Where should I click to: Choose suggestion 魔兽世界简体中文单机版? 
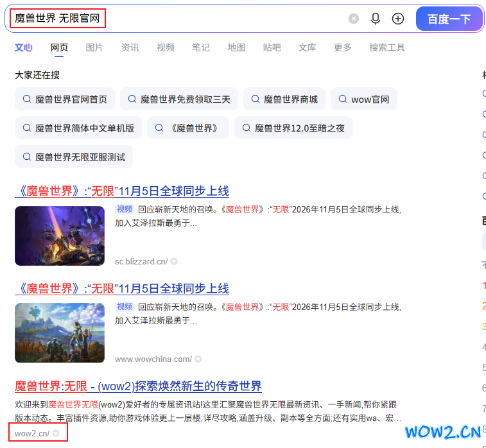pos(78,128)
